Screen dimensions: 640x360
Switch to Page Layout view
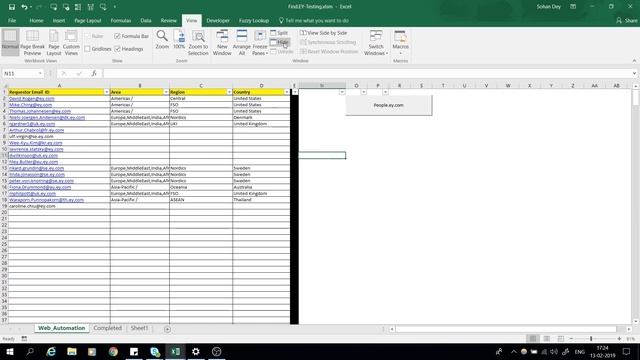pyautogui.click(x=53, y=42)
